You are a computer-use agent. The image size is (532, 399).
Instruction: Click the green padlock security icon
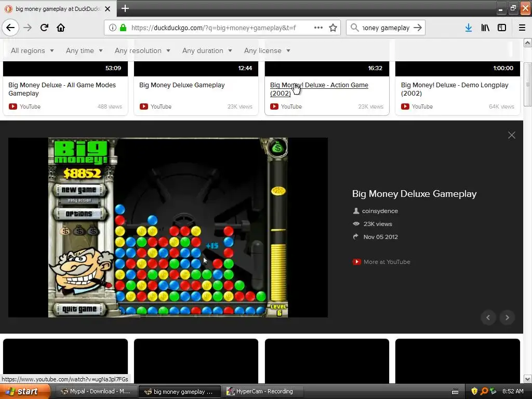pyautogui.click(x=123, y=28)
